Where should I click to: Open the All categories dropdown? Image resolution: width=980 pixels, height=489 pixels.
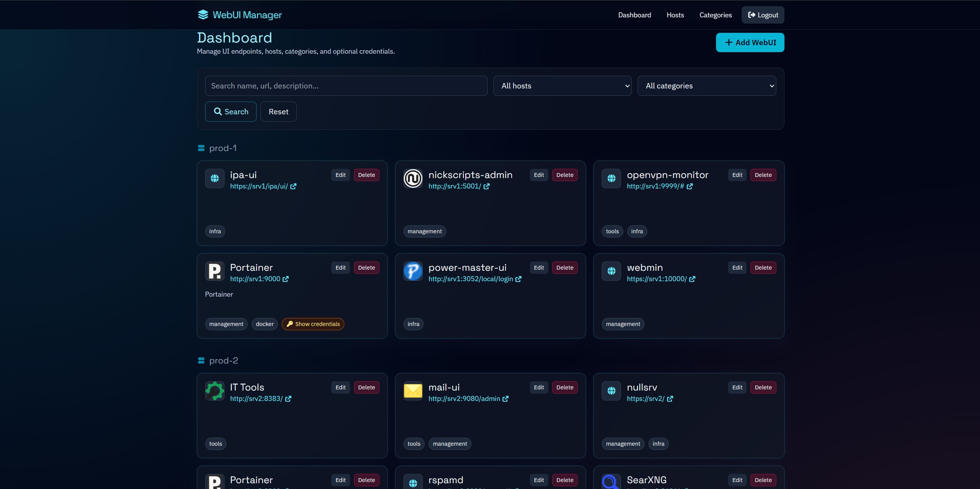click(707, 86)
